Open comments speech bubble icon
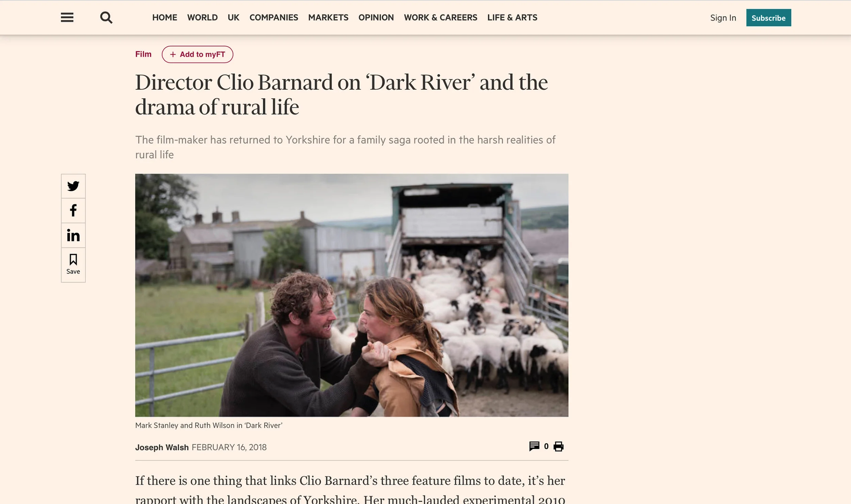Image resolution: width=851 pixels, height=504 pixels. 534,446
